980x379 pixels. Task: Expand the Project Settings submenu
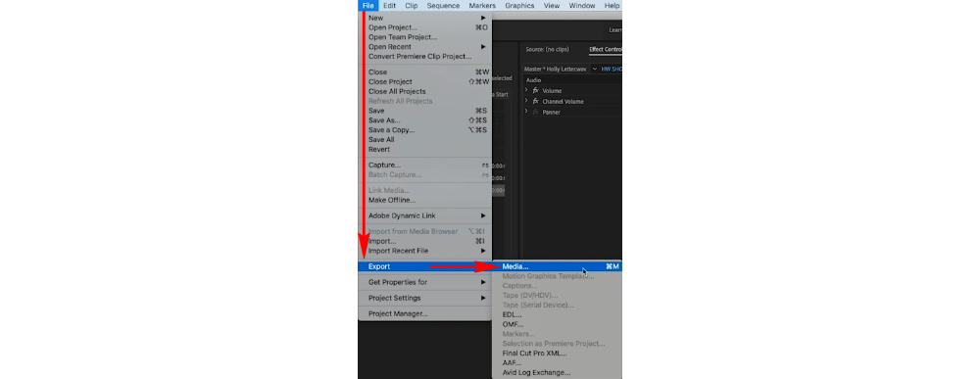click(x=425, y=298)
